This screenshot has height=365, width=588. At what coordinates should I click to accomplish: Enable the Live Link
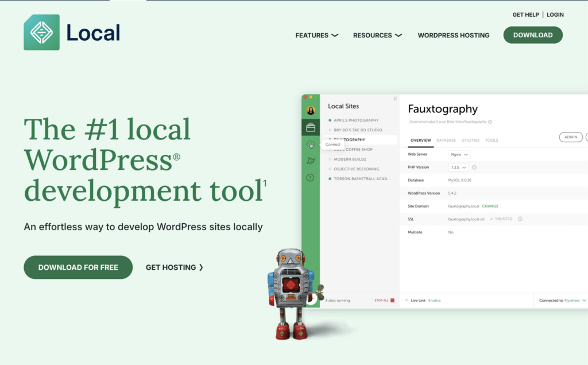(x=434, y=300)
